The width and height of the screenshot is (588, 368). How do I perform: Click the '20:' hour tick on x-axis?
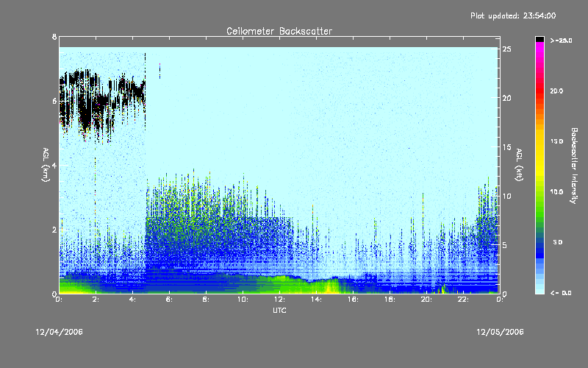point(426,300)
